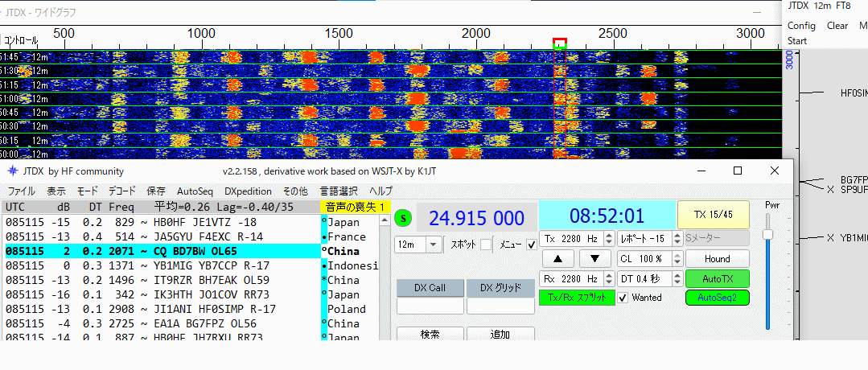Click the SP9UF label in the right panel

(x=854, y=190)
